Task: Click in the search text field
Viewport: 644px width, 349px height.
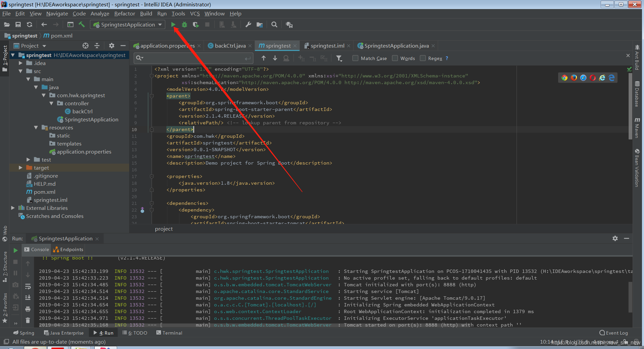Action: (x=193, y=58)
